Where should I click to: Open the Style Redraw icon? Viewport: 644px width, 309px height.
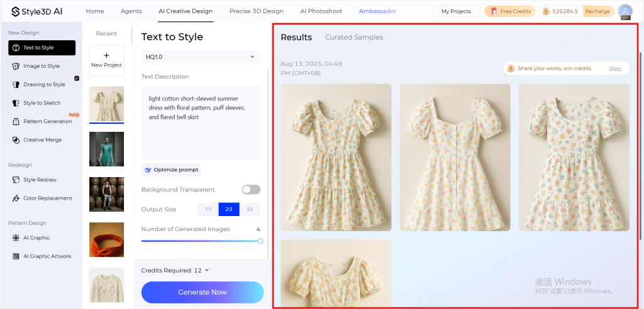coord(16,180)
